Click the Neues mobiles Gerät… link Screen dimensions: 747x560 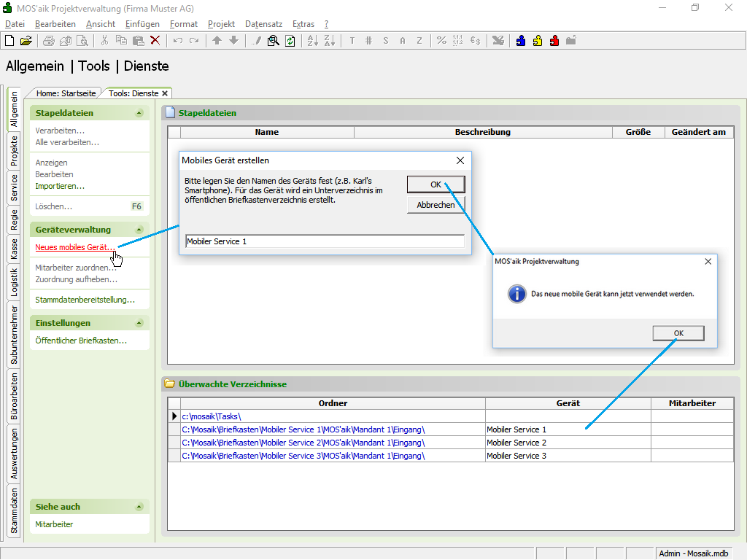point(75,248)
